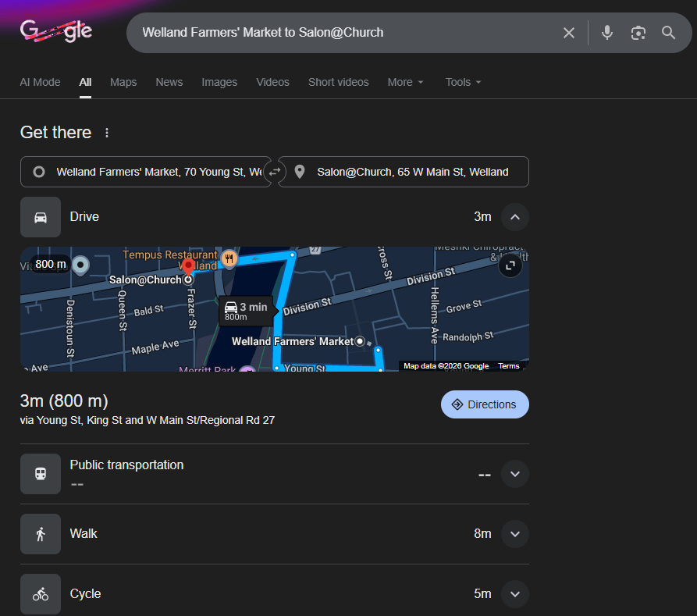
Task: Click the Directions button
Action: (x=485, y=404)
